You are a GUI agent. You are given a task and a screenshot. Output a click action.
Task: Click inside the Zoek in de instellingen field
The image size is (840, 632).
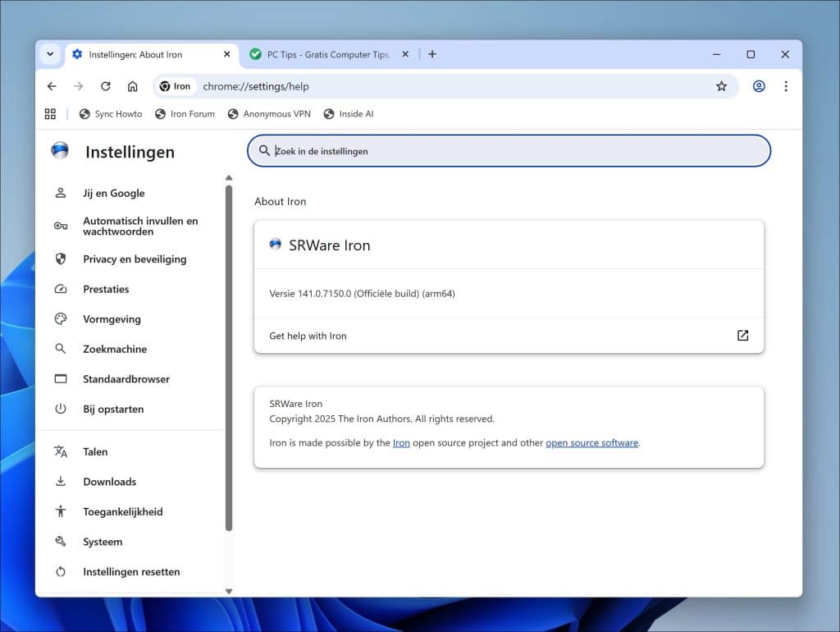click(x=509, y=151)
